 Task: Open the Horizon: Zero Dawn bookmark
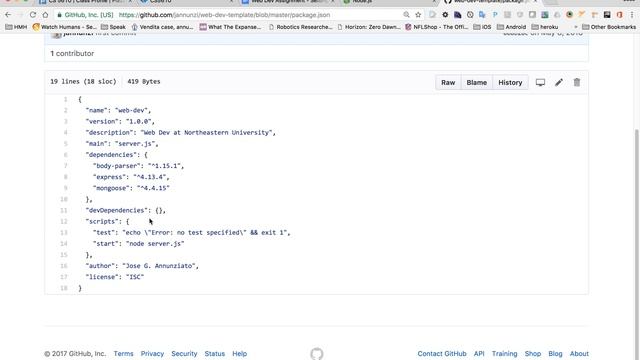click(369, 27)
